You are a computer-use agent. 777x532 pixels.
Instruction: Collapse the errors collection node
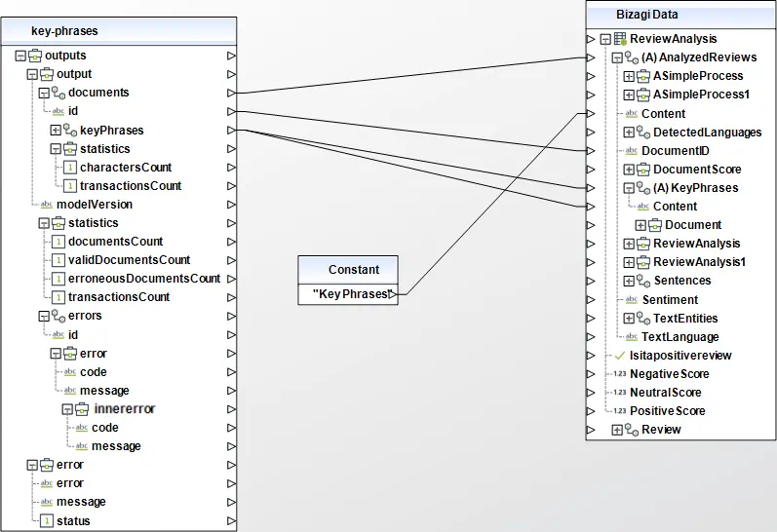[x=44, y=316]
